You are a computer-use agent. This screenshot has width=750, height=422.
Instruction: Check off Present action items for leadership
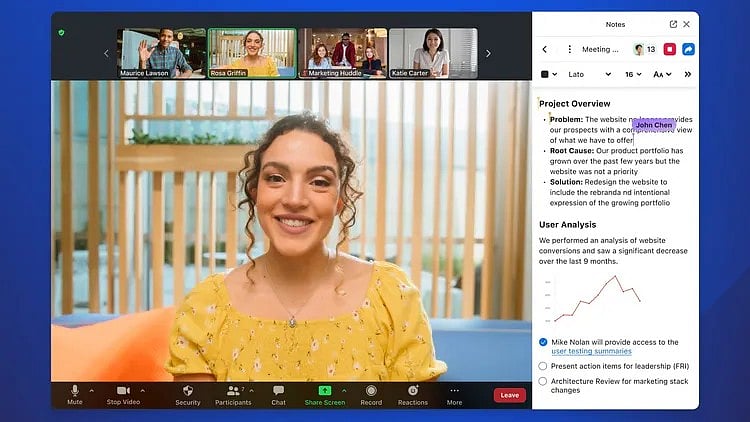tap(543, 366)
